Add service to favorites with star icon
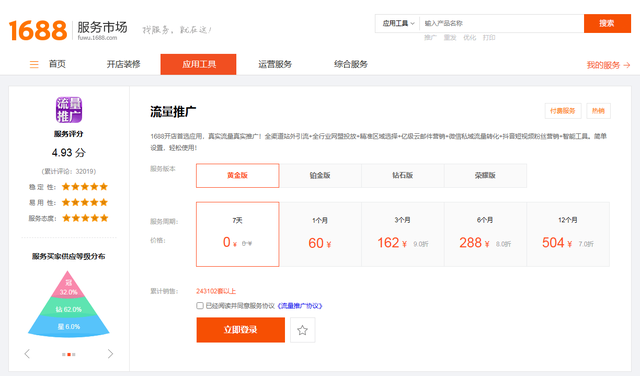 (302, 330)
